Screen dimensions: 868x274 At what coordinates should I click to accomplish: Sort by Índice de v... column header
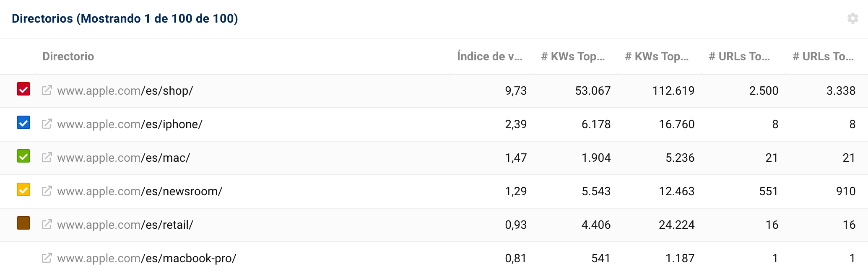[489, 57]
